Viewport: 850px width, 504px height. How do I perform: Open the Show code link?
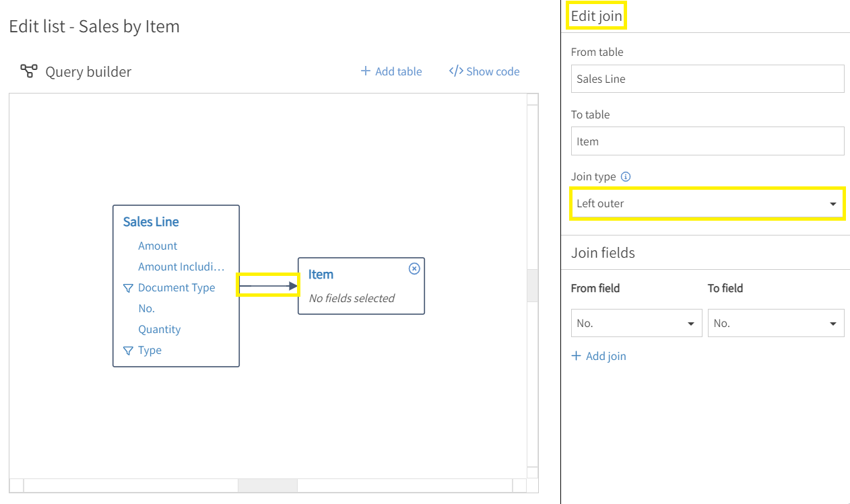[x=484, y=71]
